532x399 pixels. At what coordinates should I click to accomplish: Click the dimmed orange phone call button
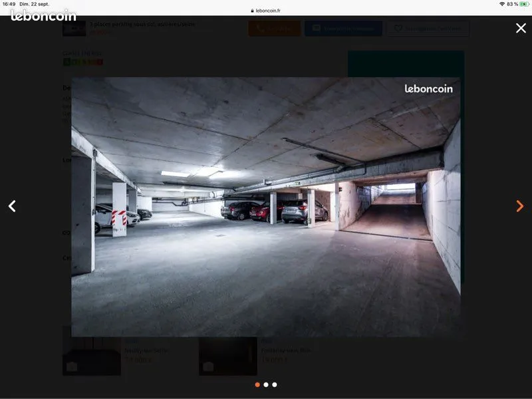(x=275, y=29)
